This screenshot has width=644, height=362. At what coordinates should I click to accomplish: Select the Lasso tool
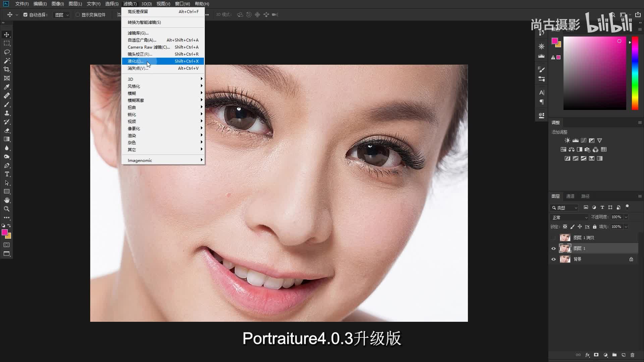tap(7, 52)
